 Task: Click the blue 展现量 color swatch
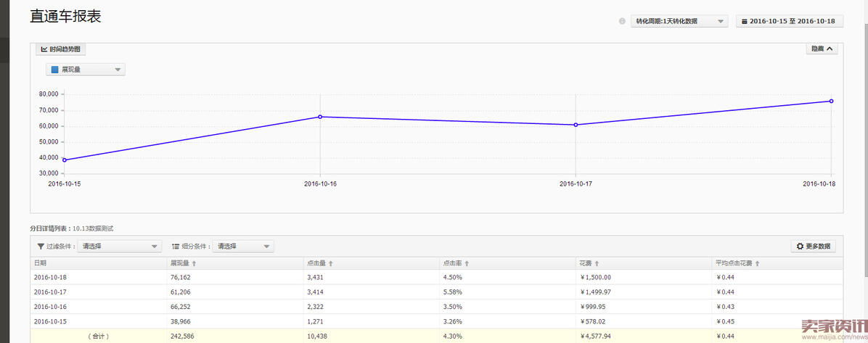54,70
